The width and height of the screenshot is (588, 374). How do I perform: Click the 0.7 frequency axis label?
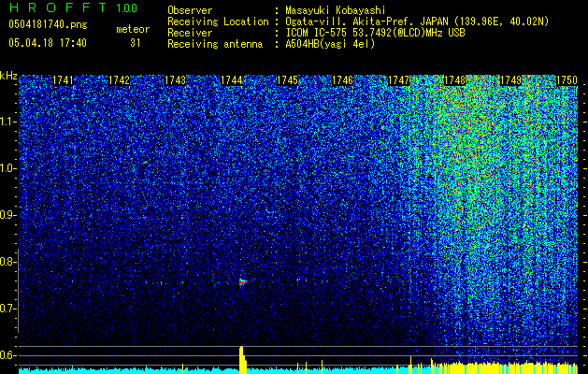(x=8, y=309)
